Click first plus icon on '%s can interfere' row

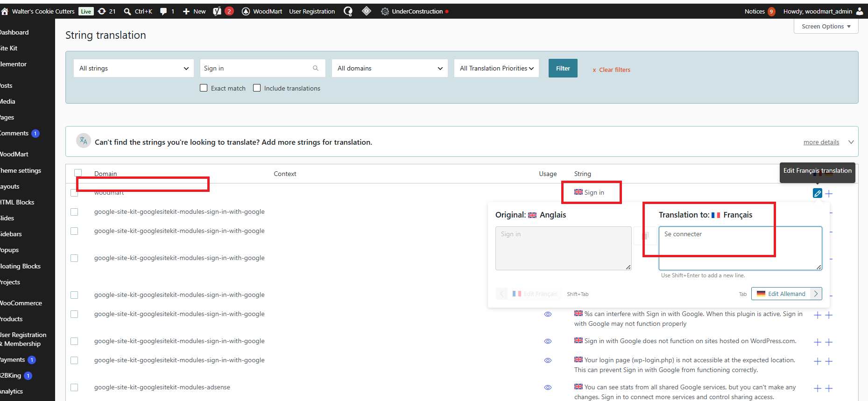(818, 315)
